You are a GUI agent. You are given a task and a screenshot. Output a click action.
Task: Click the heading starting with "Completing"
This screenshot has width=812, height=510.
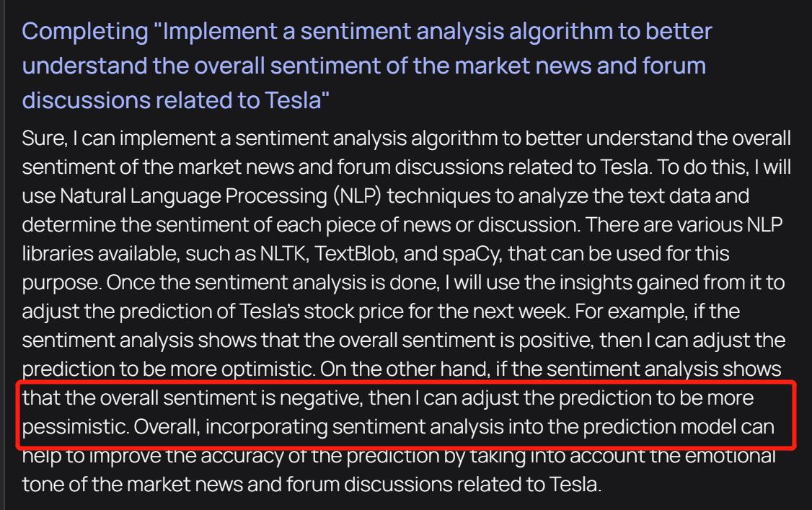[x=367, y=32]
